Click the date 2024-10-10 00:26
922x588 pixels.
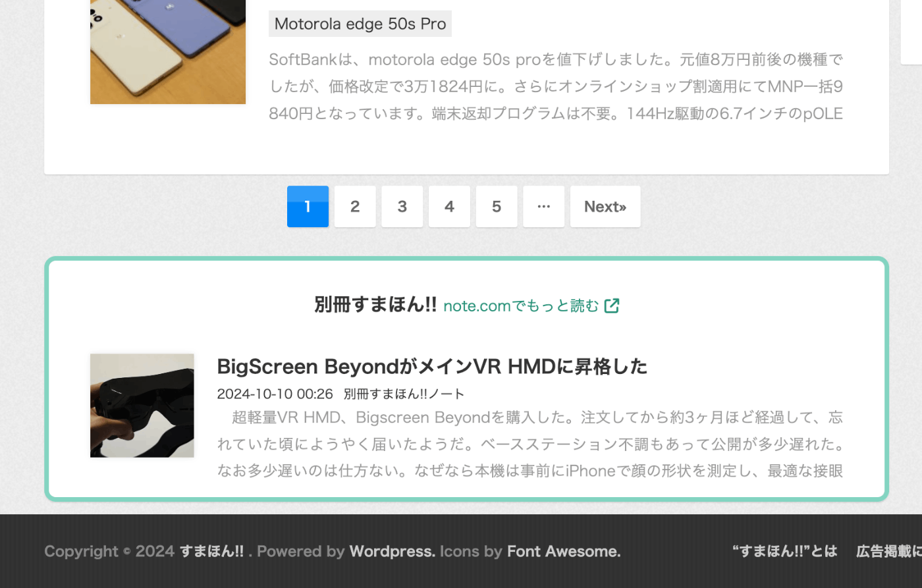click(x=275, y=394)
